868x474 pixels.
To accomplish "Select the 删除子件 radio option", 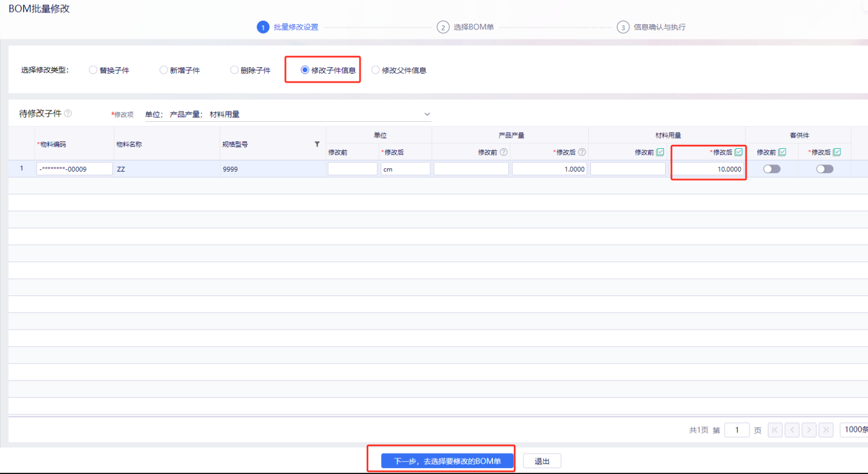I will (x=234, y=70).
